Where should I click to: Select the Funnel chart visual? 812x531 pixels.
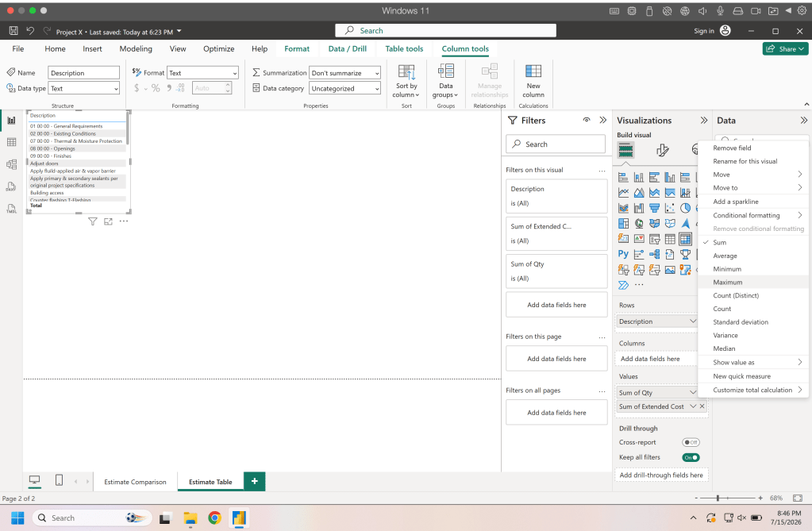point(655,208)
